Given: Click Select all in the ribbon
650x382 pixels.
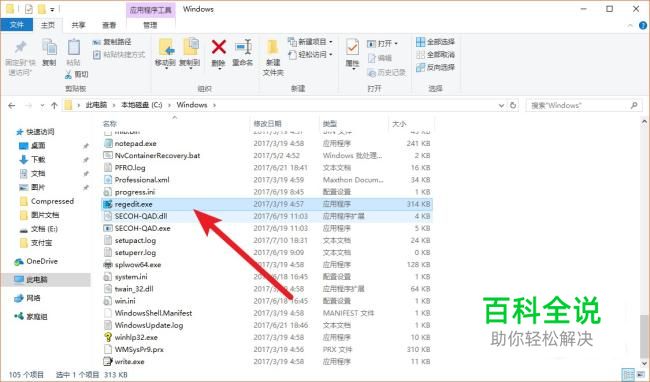Looking at the screenshot, I should coord(436,42).
